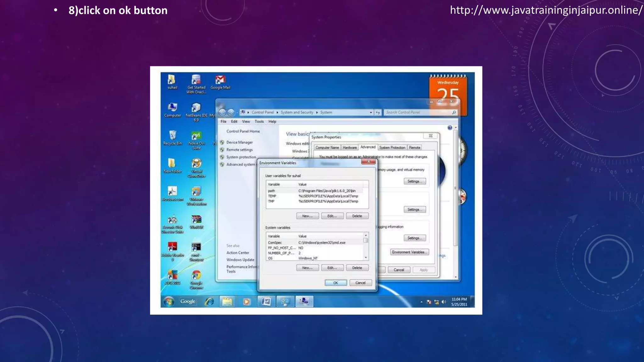This screenshot has width=644, height=362.
Task: Click the volume speaker tray icon
Action: (443, 302)
